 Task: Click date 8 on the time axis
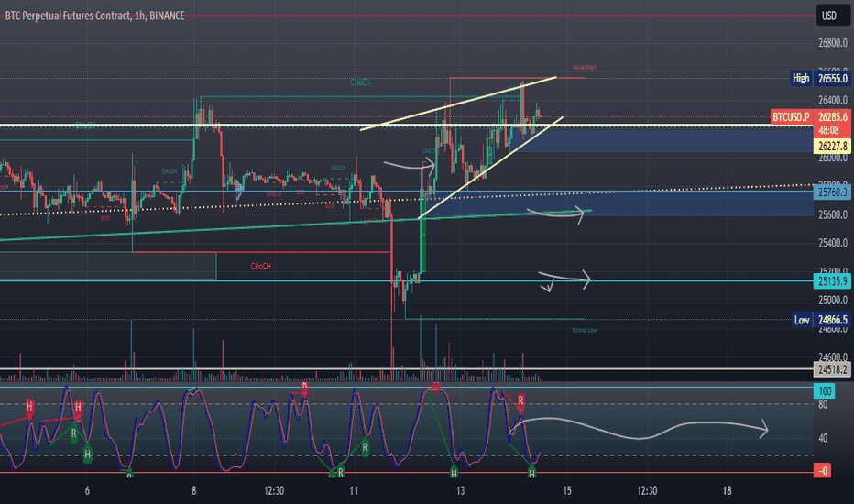coord(194,491)
